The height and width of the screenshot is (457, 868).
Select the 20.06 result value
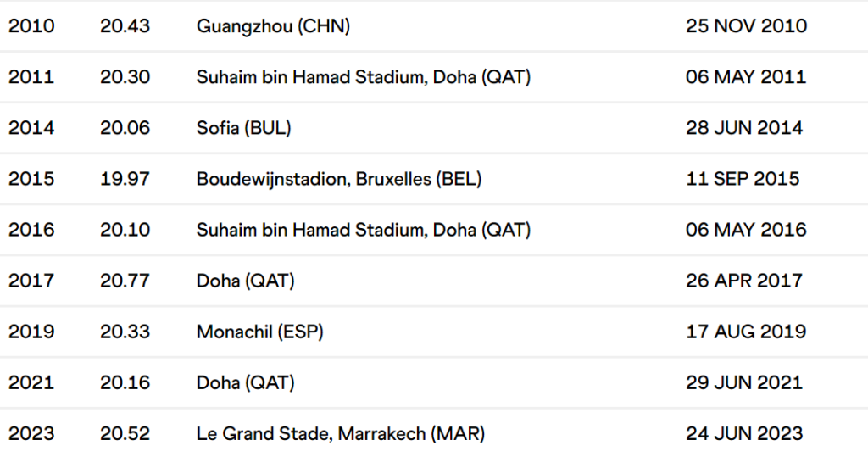pyautogui.click(x=125, y=128)
